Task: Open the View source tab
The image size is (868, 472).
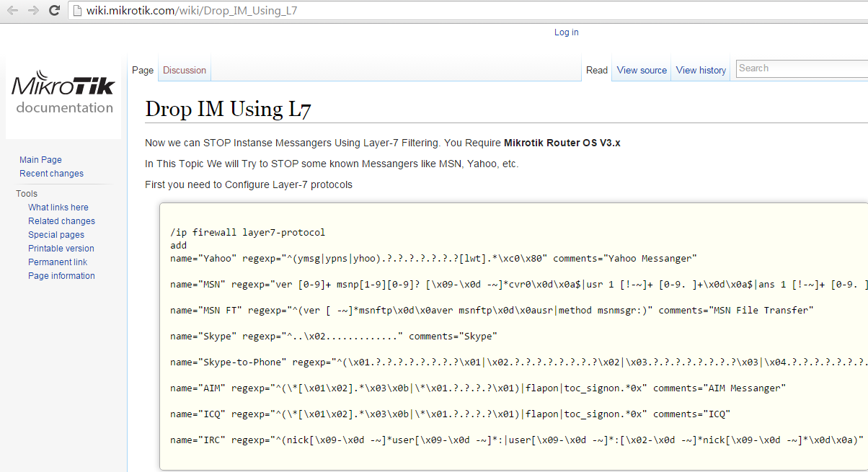Action: (642, 71)
